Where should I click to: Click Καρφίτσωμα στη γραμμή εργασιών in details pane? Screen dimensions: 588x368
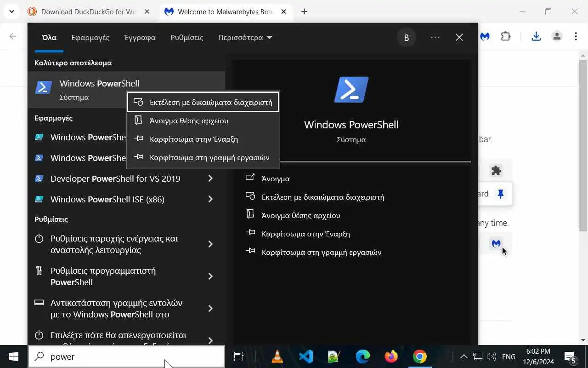click(322, 252)
